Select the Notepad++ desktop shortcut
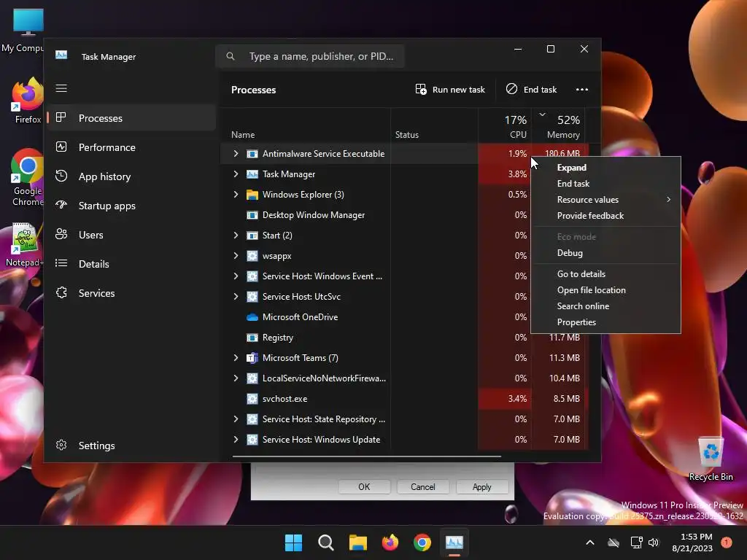 coord(24,244)
